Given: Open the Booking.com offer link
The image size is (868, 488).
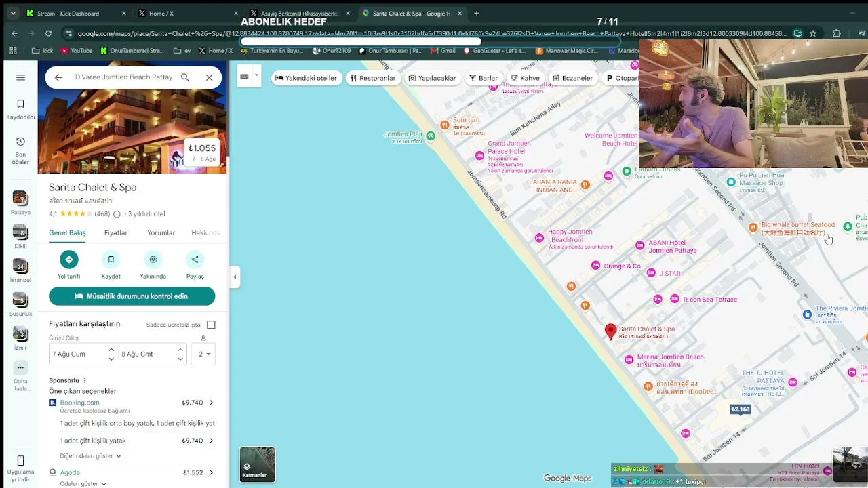Looking at the screenshot, I should click(79, 403).
